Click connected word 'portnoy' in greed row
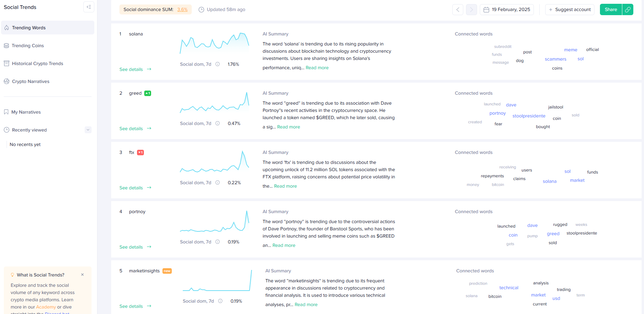The height and width of the screenshot is (314, 644). pyautogui.click(x=497, y=113)
